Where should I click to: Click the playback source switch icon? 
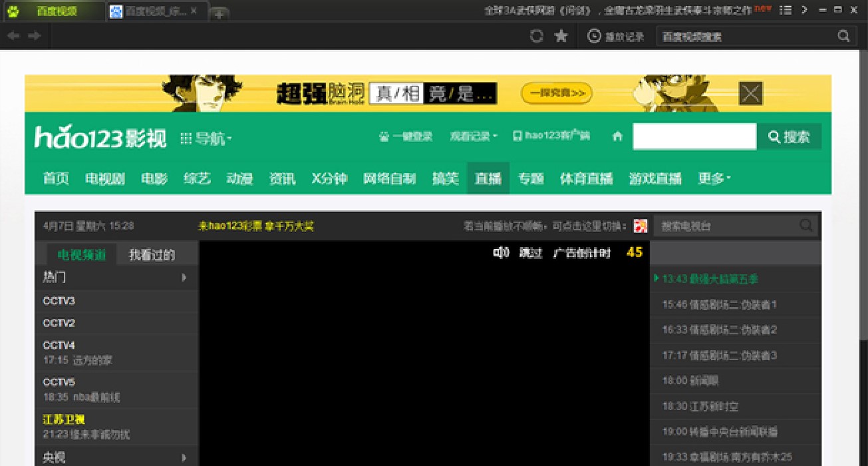640,226
